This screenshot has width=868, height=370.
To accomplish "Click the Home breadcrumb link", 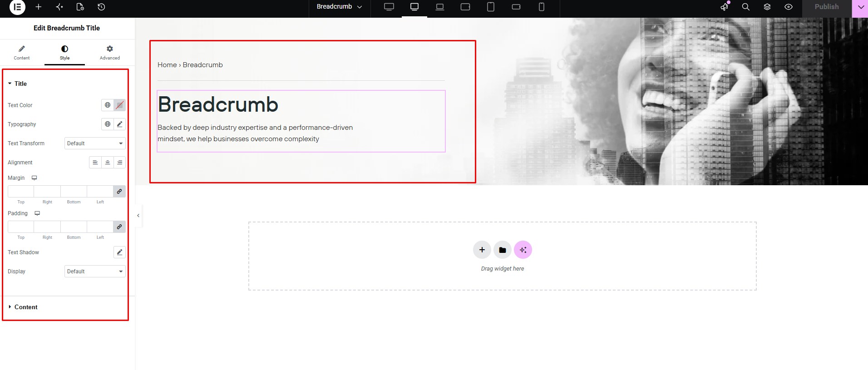I will coord(167,65).
